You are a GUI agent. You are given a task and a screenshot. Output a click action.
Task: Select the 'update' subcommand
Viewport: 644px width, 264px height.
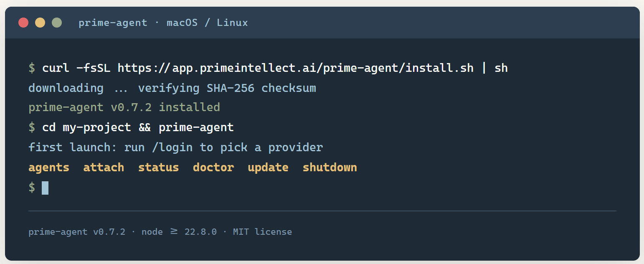pyautogui.click(x=268, y=168)
